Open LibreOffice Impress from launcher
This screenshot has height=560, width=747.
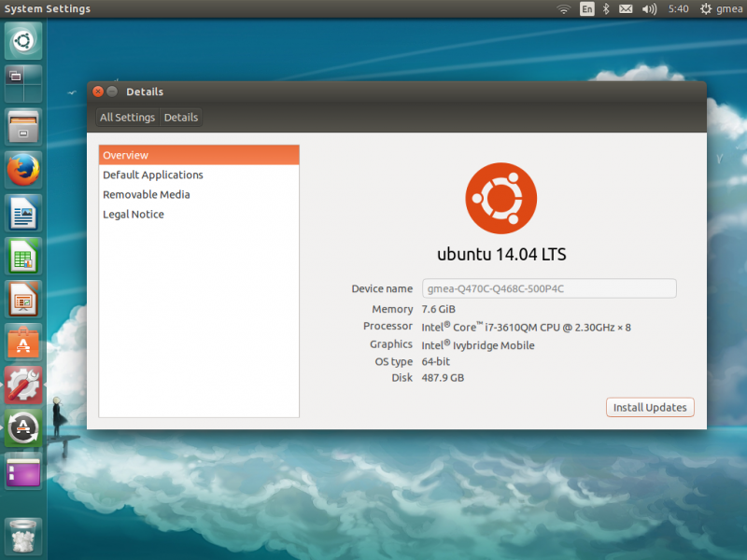23,299
